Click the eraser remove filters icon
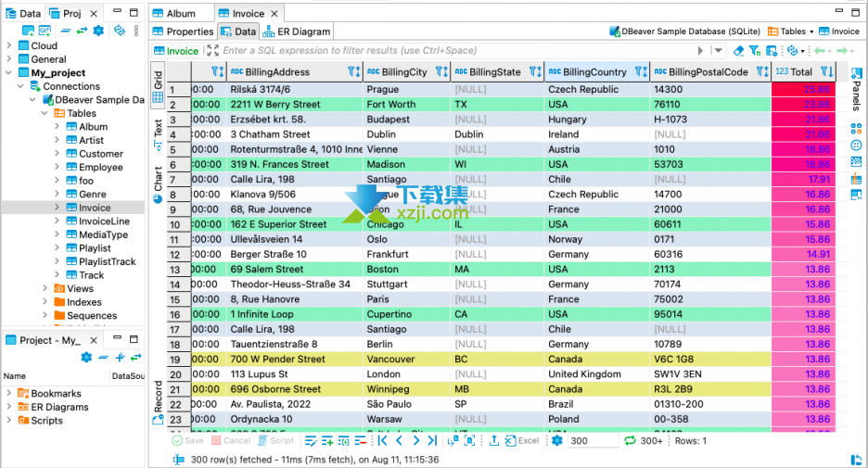The image size is (868, 468). click(738, 51)
